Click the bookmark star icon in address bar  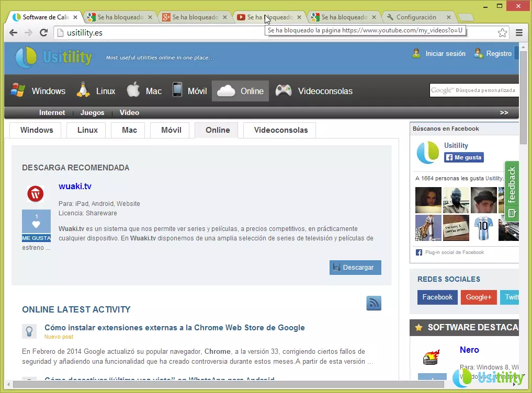(x=502, y=33)
